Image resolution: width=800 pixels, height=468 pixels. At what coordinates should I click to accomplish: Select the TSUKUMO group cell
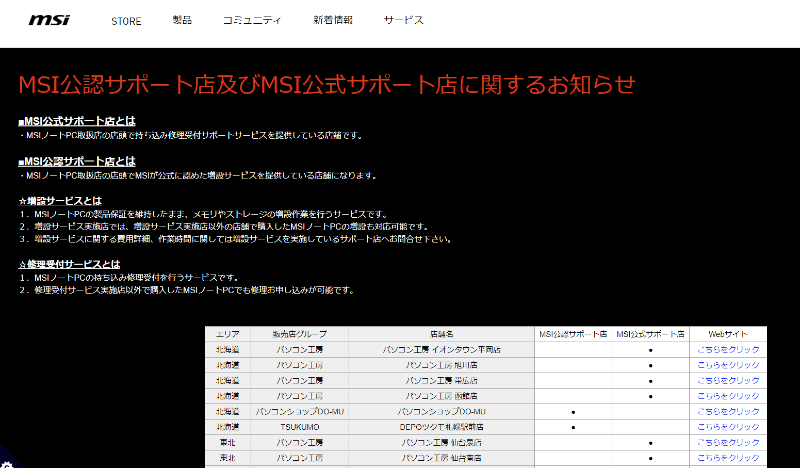[x=299, y=427]
